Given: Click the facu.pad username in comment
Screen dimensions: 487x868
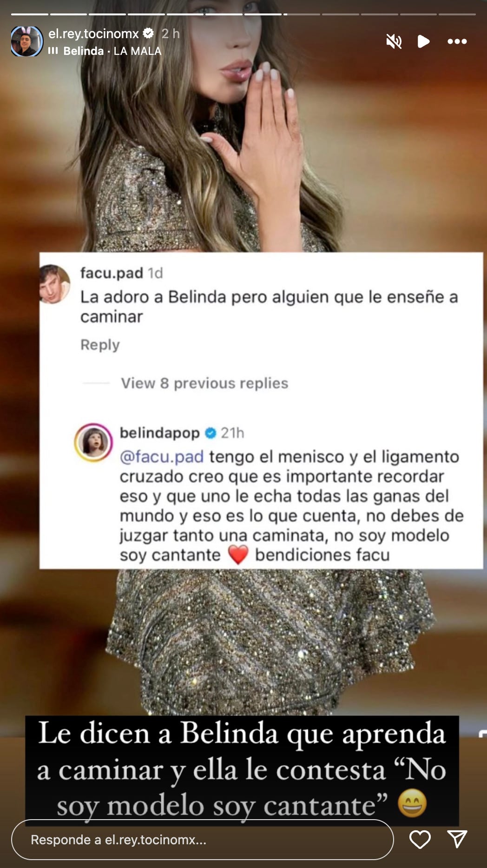Looking at the screenshot, I should pyautogui.click(x=112, y=273).
